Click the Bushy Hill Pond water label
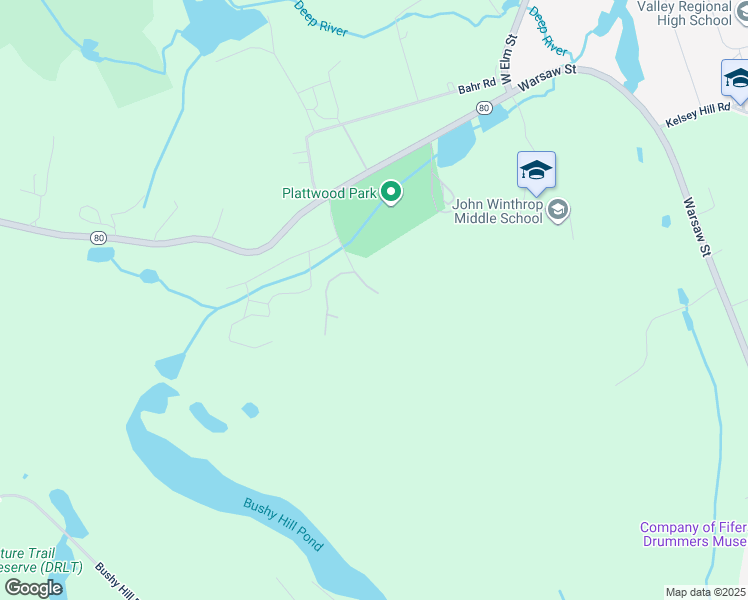748x600 pixels. [x=283, y=524]
